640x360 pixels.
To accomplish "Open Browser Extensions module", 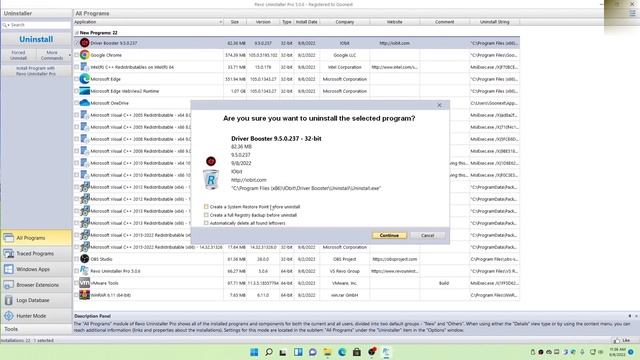I will click(x=36, y=285).
